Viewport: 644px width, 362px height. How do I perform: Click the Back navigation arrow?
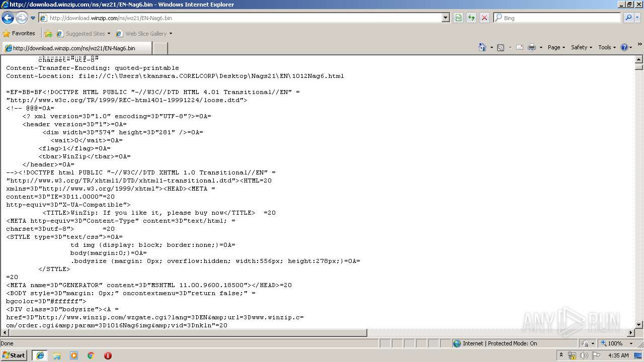[x=8, y=18]
